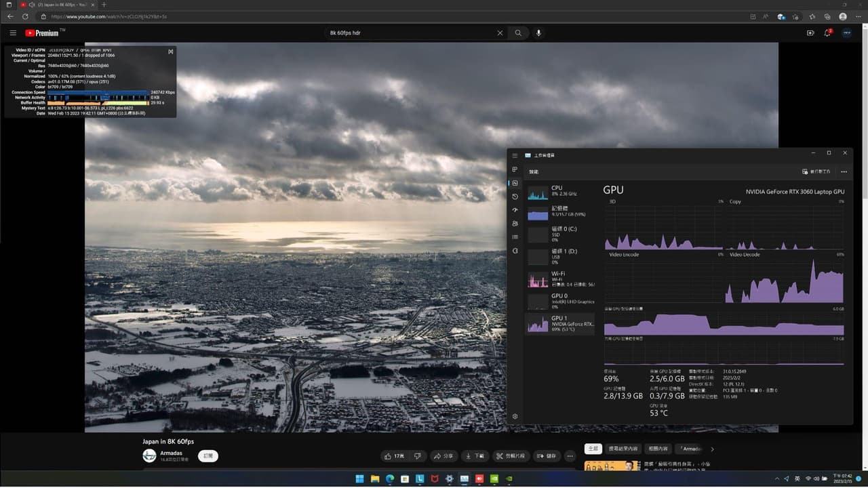Click the run new task button in Task Manager
868x488 pixels.
pos(816,171)
